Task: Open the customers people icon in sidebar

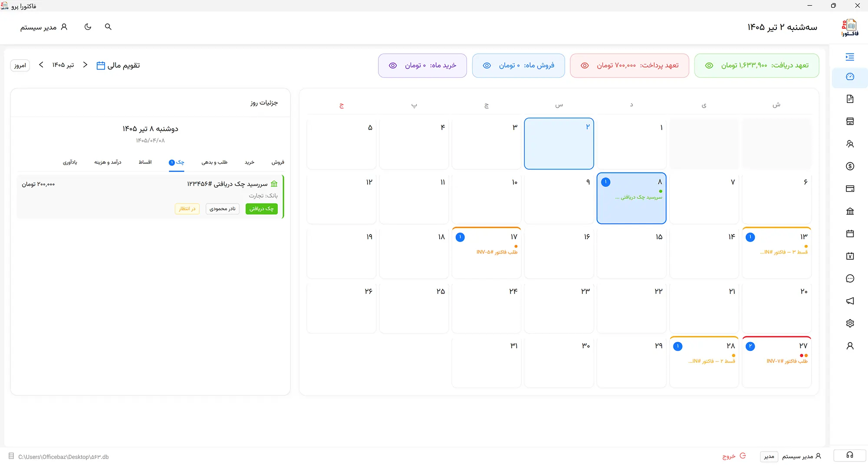Action: 850,144
